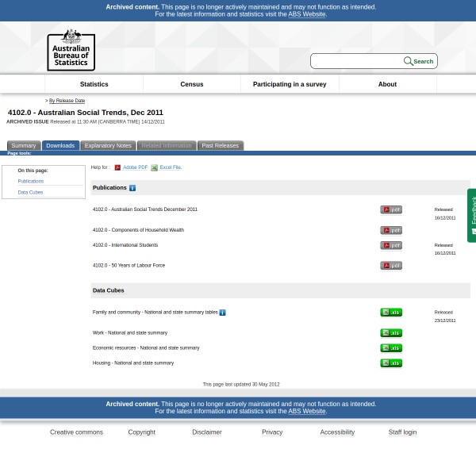Download 50 Years of Labour Force PDF

(x=390, y=266)
